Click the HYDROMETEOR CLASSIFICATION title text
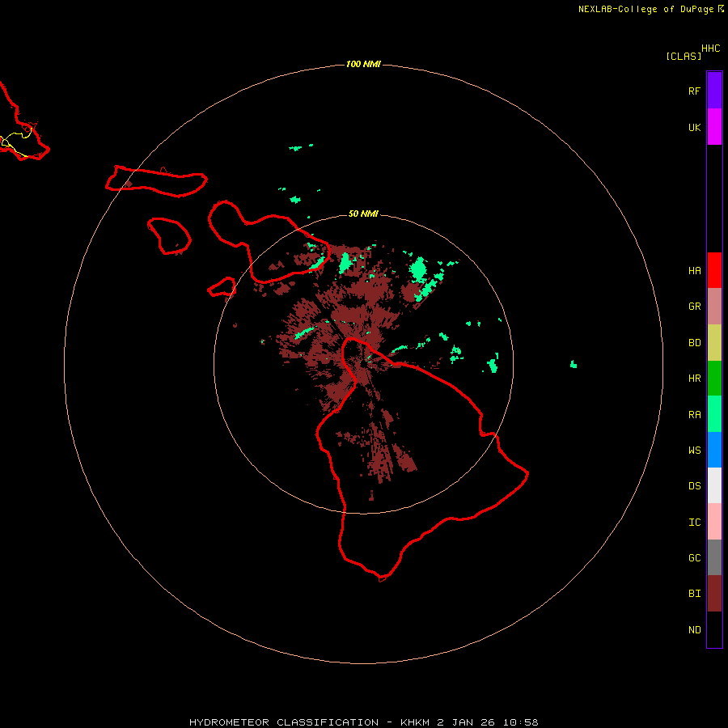Screen dimensions: 728x728 click(284, 722)
